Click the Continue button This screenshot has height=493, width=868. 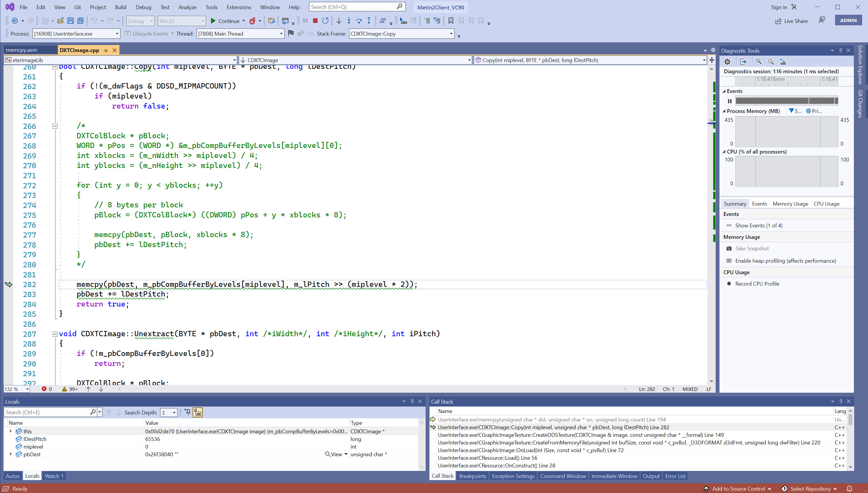coord(225,21)
